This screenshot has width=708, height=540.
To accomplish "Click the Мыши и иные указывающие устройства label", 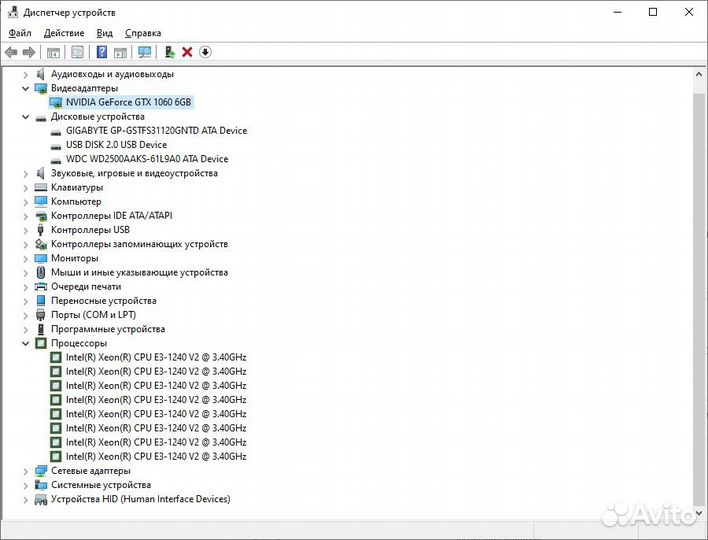I will click(x=139, y=272).
